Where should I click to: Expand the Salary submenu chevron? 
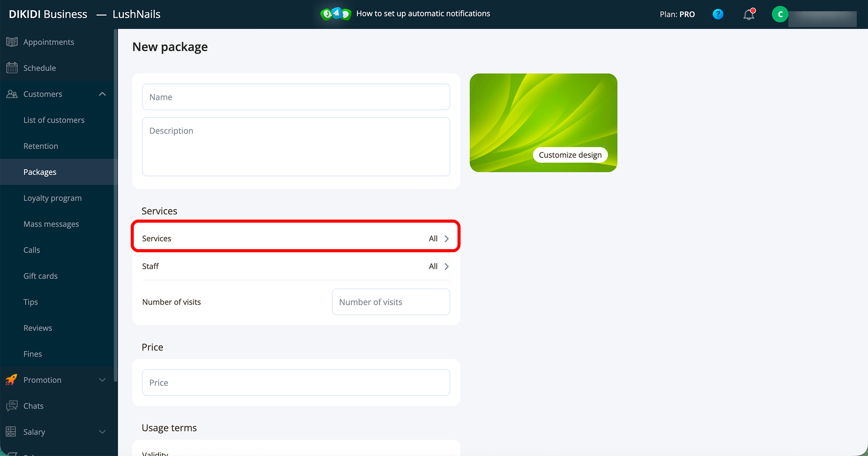point(103,432)
